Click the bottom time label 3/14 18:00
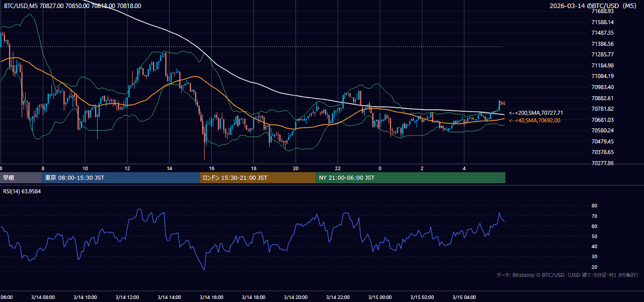This screenshot has width=644, height=302. point(253,297)
